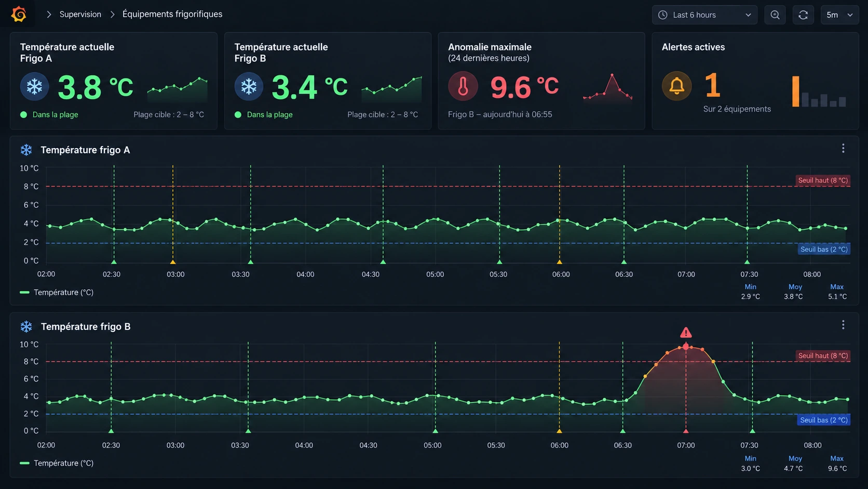Click the red warning triangle on frigo B chart

pos(686,333)
